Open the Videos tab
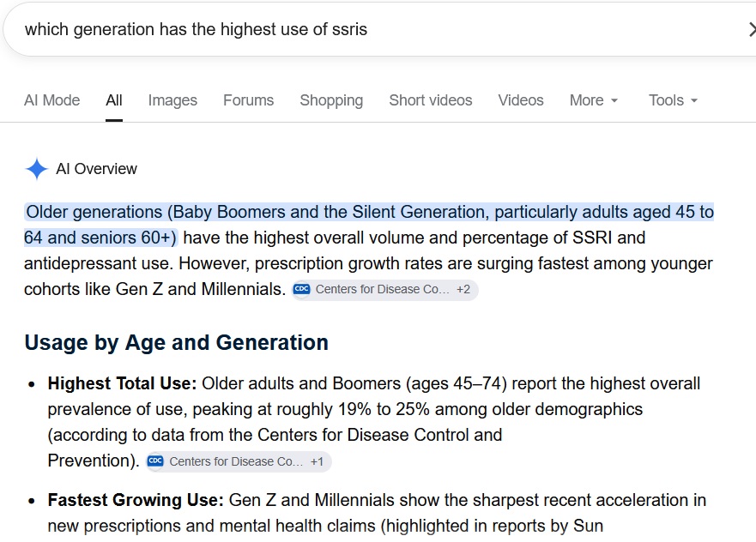This screenshot has width=756, height=542. click(521, 100)
